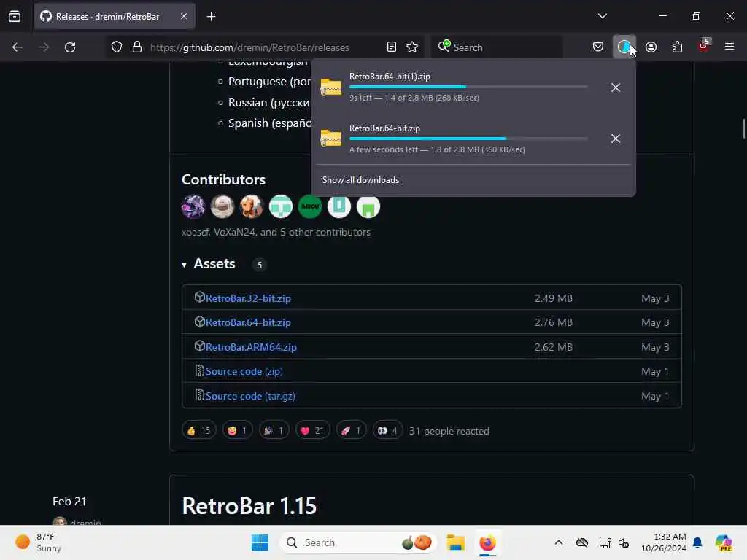747x560 pixels.
Task: Download Source code (tar.gz)
Action: coord(250,396)
